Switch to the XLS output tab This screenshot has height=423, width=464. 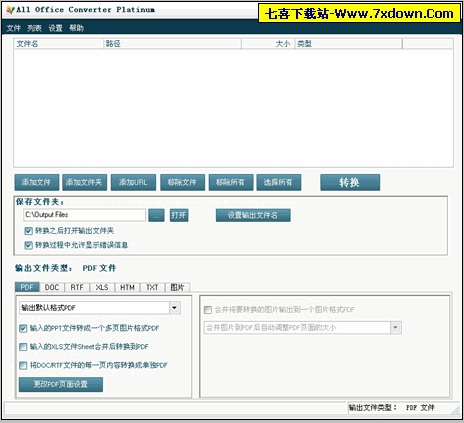(102, 287)
